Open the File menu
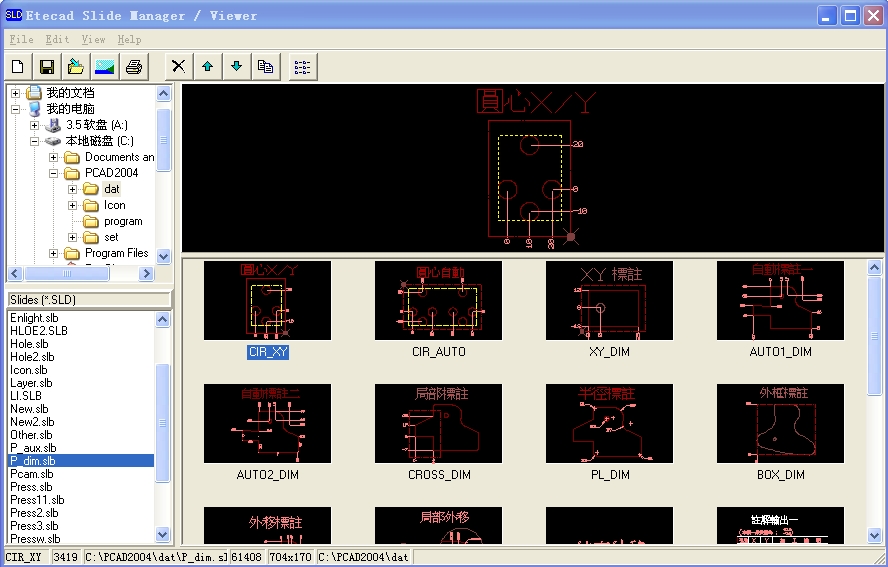Viewport: 888px width, 567px height. tap(21, 39)
